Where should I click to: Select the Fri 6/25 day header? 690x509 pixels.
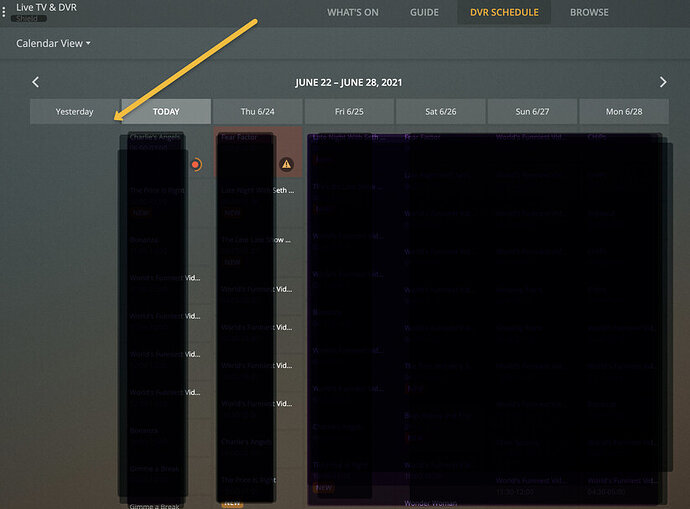coord(349,112)
